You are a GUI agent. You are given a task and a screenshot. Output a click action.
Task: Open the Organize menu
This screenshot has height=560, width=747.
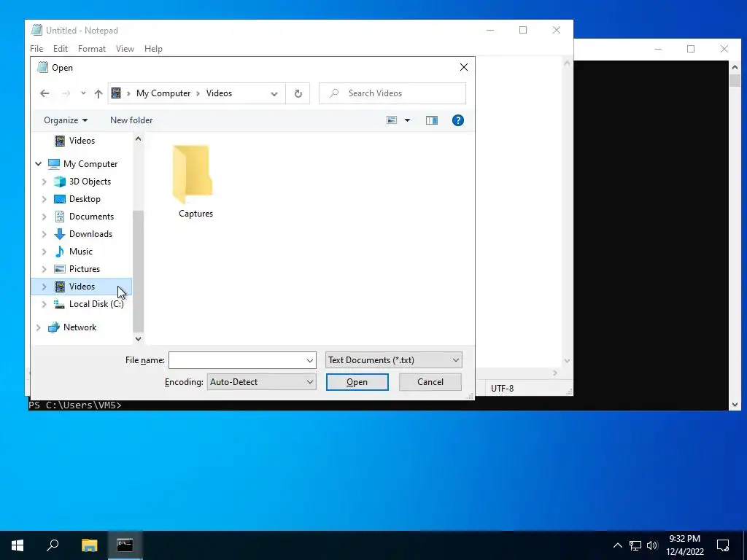66,120
